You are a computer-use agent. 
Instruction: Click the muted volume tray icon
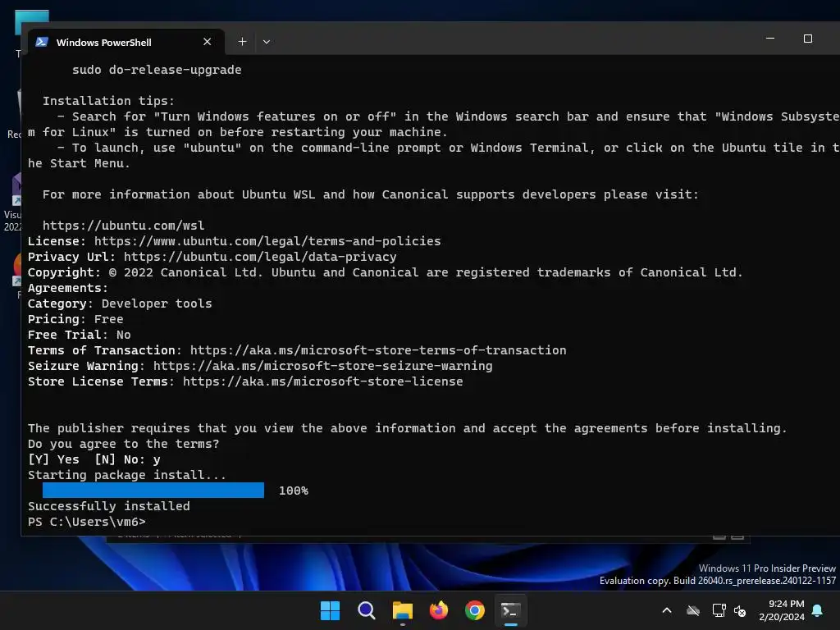pos(740,610)
